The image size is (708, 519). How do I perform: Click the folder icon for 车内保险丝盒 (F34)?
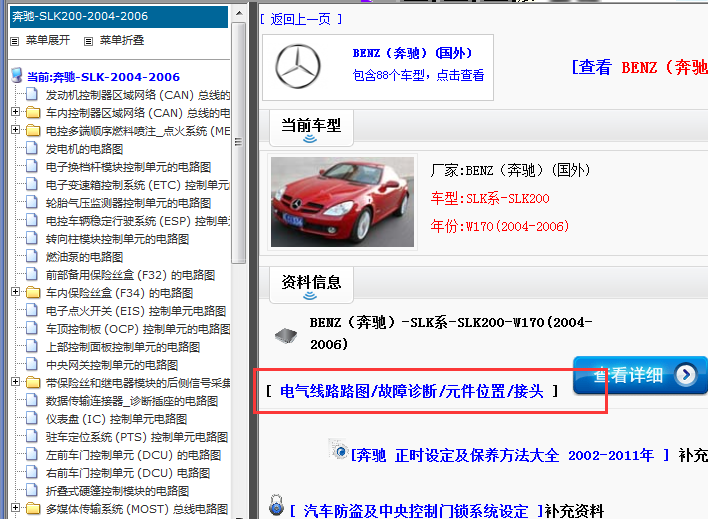click(x=33, y=293)
